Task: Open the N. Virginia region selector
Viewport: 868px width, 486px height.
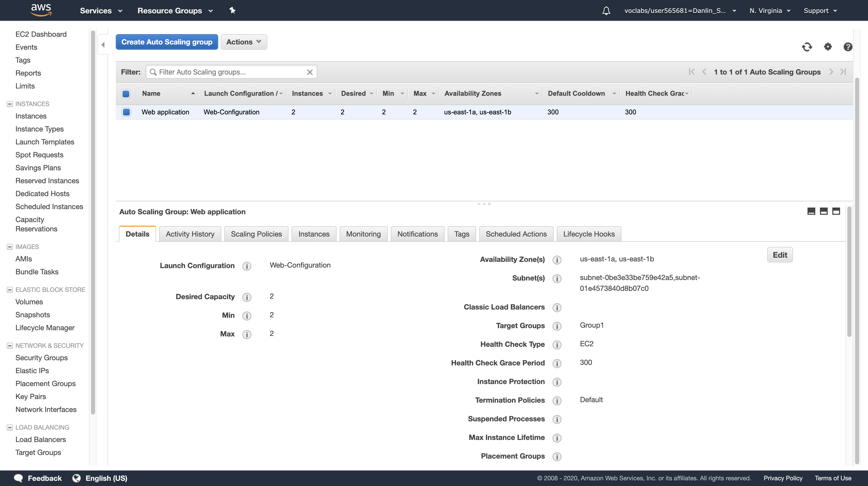Action: click(770, 11)
